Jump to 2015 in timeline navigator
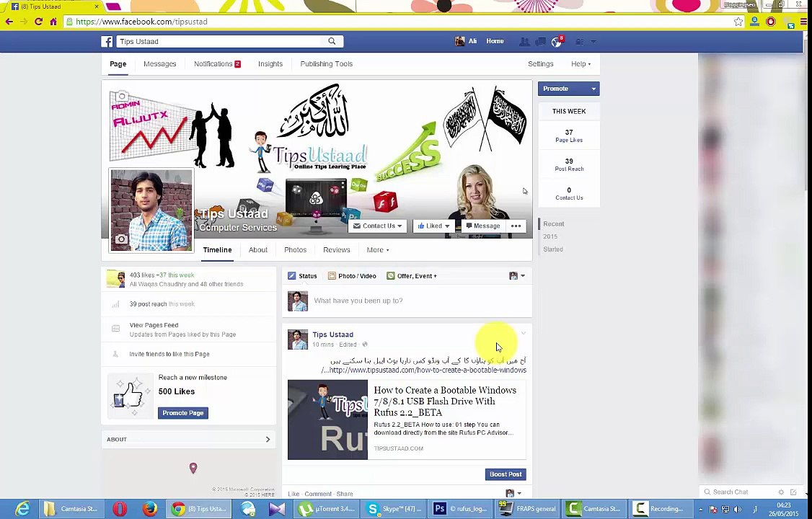812x519 pixels. point(550,236)
